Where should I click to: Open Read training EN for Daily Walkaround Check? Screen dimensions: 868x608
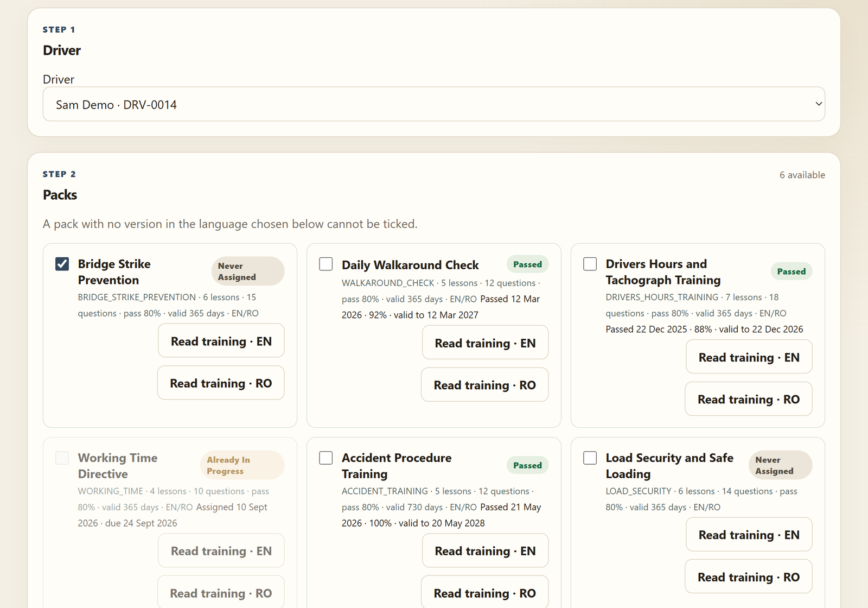[x=486, y=343]
